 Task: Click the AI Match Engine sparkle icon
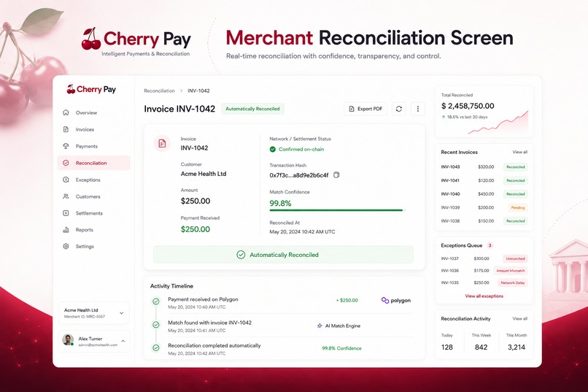pyautogui.click(x=320, y=326)
